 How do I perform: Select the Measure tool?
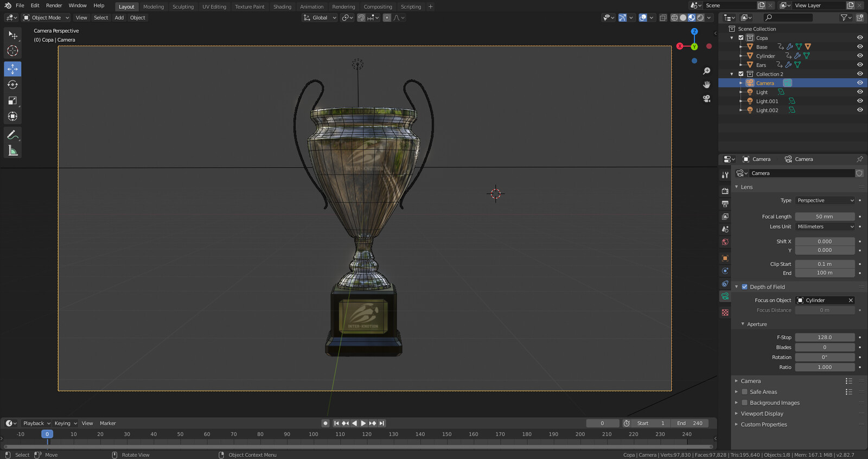tap(12, 150)
